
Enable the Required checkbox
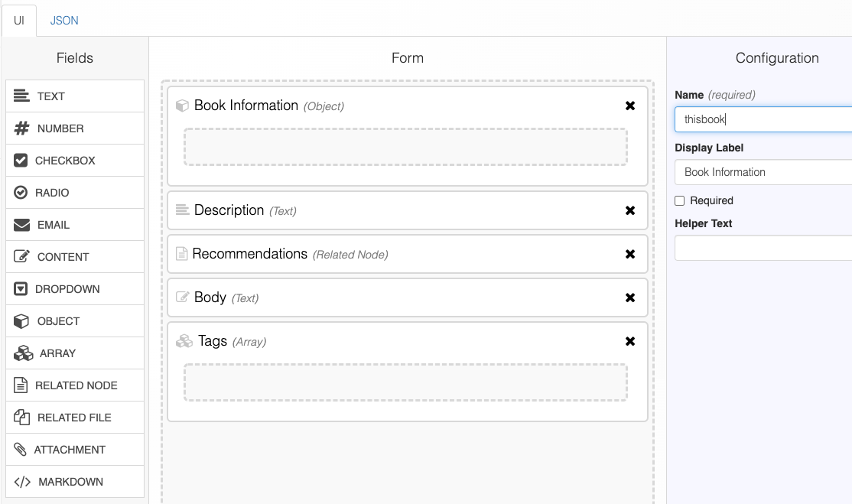(x=679, y=200)
